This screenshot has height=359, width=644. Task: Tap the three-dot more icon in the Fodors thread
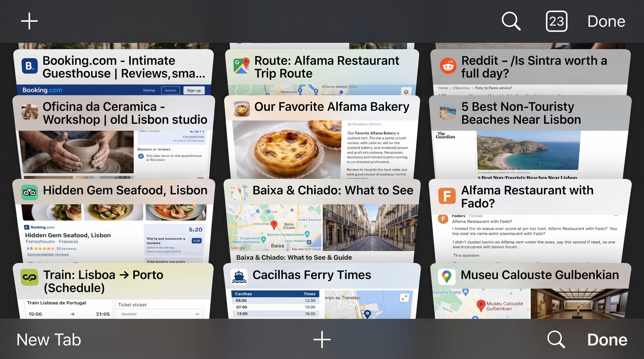616,216
